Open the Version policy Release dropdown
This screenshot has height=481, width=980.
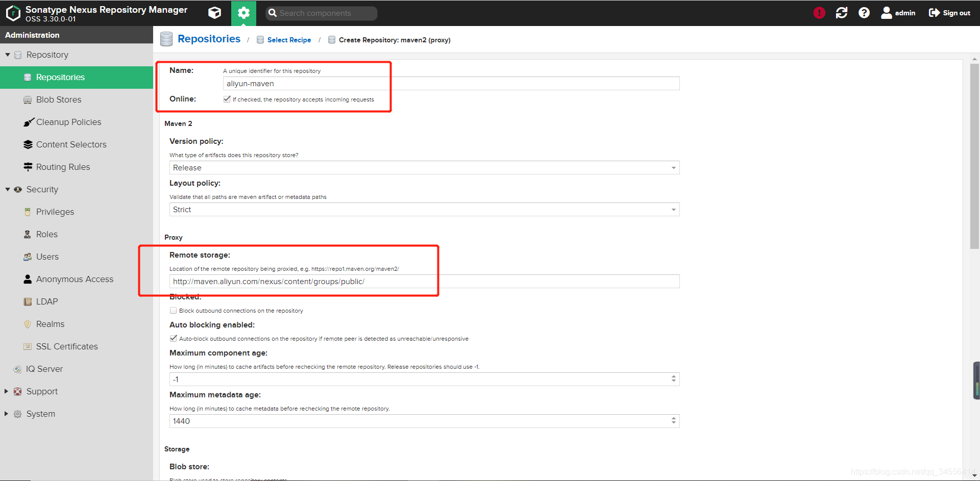[425, 168]
